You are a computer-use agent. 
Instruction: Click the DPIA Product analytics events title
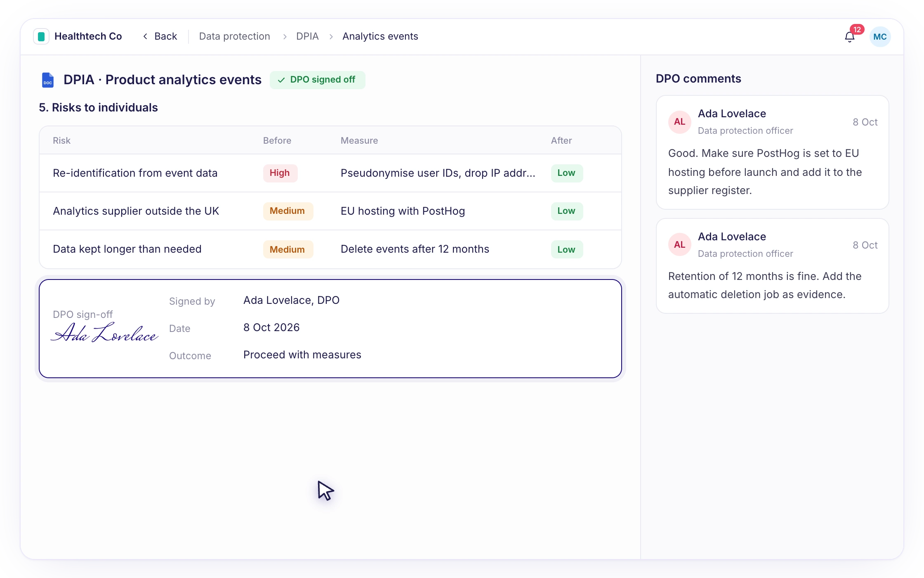coord(163,80)
